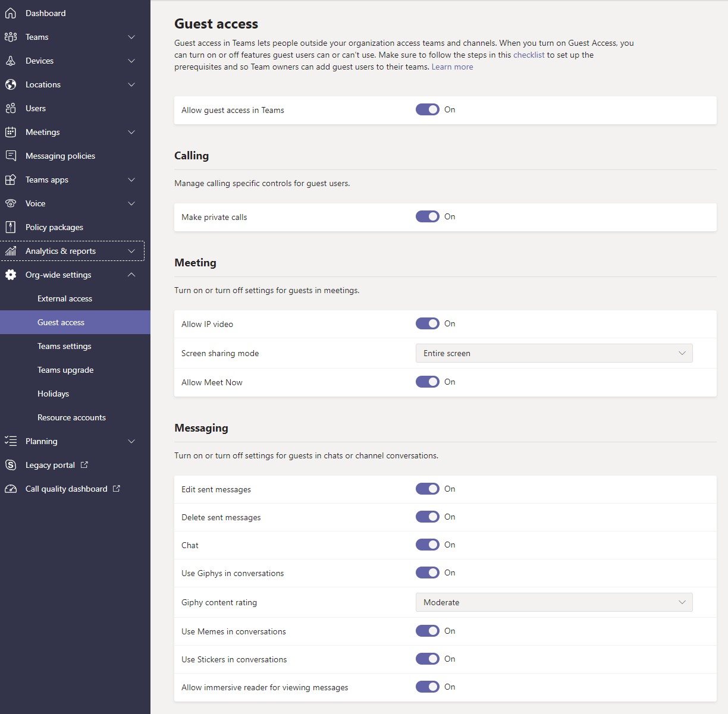728x714 pixels.
Task: Click the Call quality dashboard gauge icon
Action: [11, 489]
